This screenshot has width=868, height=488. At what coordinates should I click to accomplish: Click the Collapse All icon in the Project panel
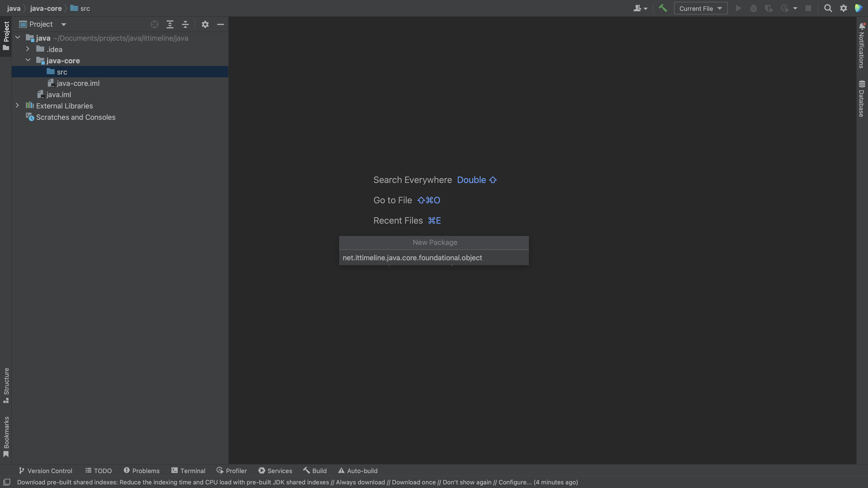[185, 24]
